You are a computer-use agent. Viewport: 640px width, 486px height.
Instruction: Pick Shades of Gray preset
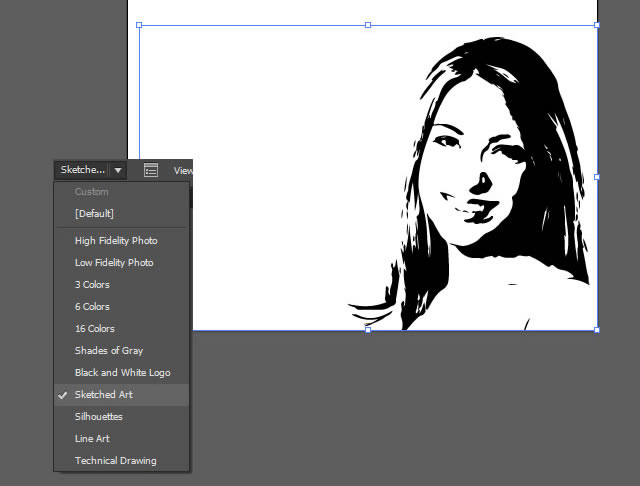coord(109,351)
